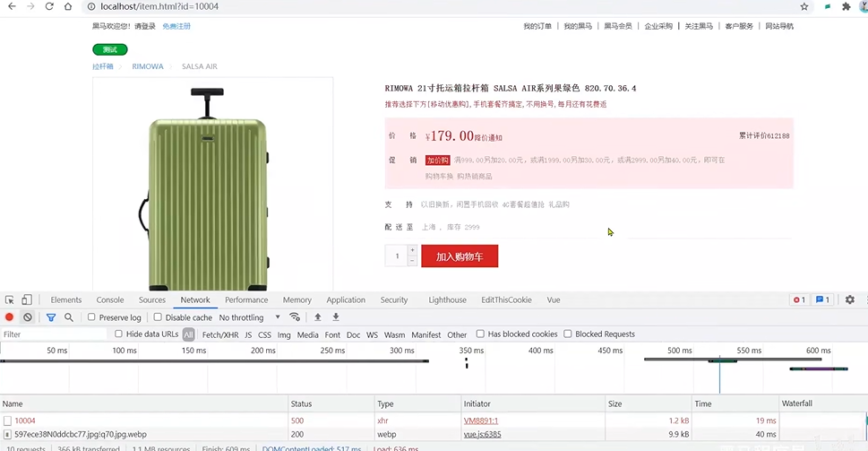This screenshot has height=451, width=868.
Task: Import HAR file with upload arrow
Action: pyautogui.click(x=318, y=317)
